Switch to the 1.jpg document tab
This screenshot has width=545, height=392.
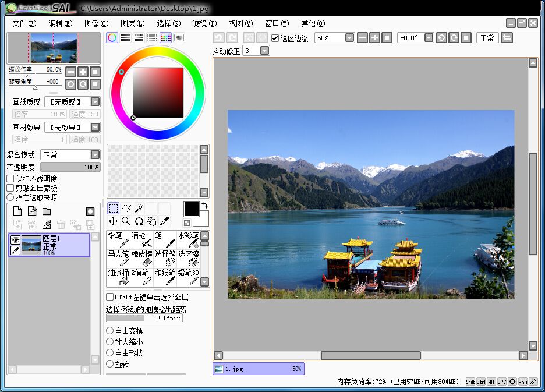point(258,369)
